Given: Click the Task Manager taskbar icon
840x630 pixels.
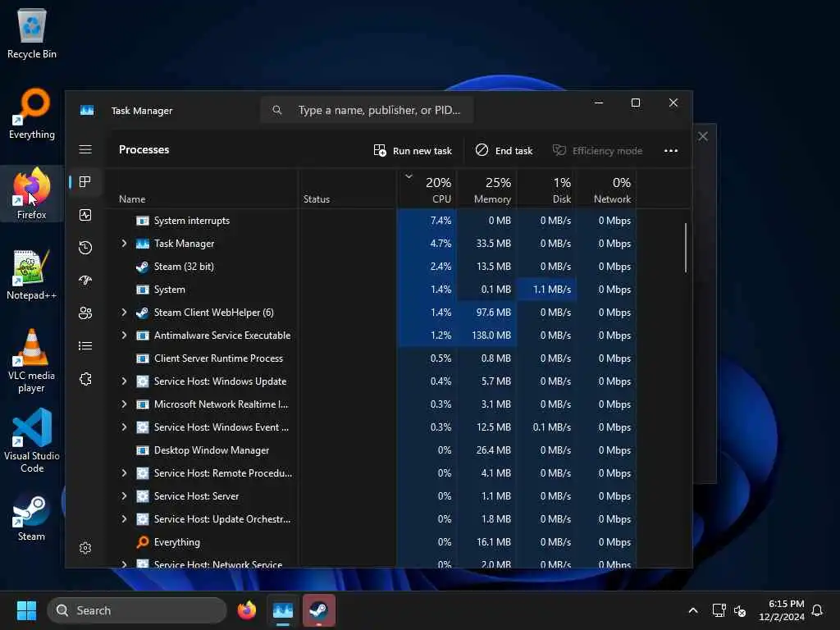Looking at the screenshot, I should click(x=283, y=610).
